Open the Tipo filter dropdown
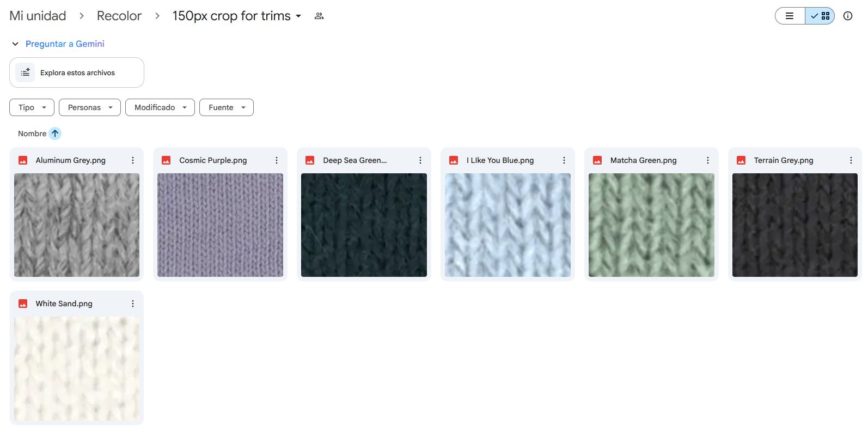This screenshot has height=436, width=868. (x=32, y=107)
